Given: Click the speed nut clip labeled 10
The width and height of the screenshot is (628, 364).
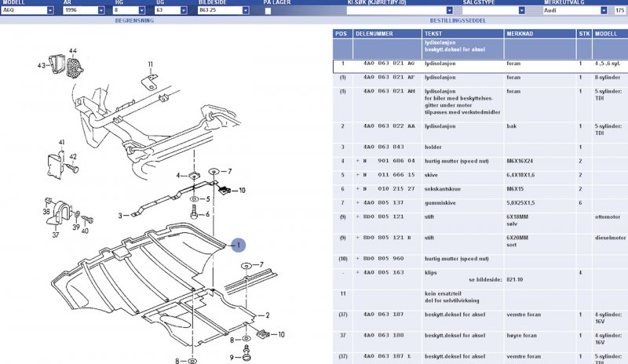Looking at the screenshot, I should point(224,190).
